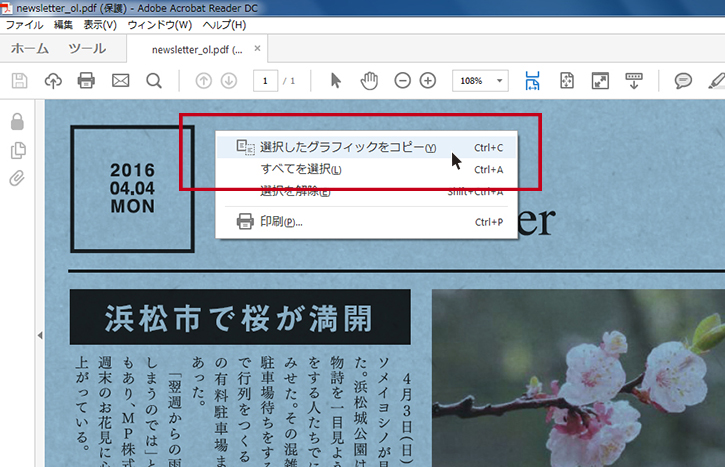Close the newsletter_ol.pdf tab
725x467 pixels.
point(258,48)
